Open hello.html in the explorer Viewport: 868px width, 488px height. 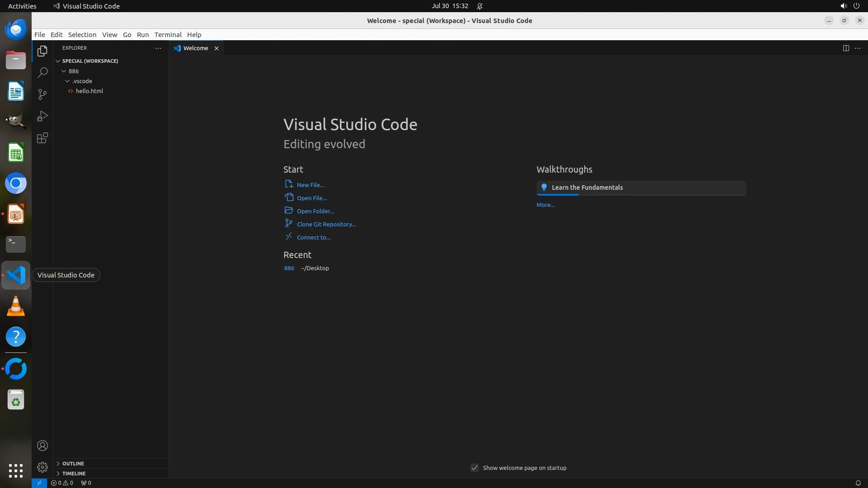point(89,91)
